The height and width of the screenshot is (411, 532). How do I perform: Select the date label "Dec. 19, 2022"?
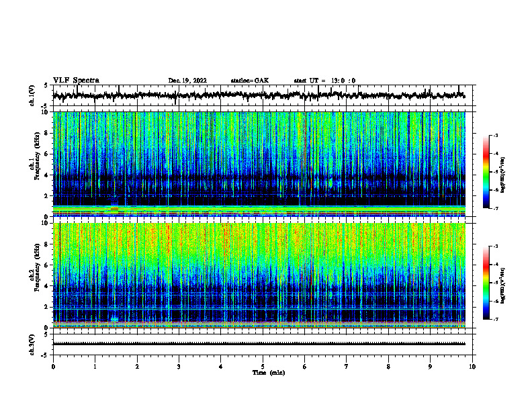187,81
